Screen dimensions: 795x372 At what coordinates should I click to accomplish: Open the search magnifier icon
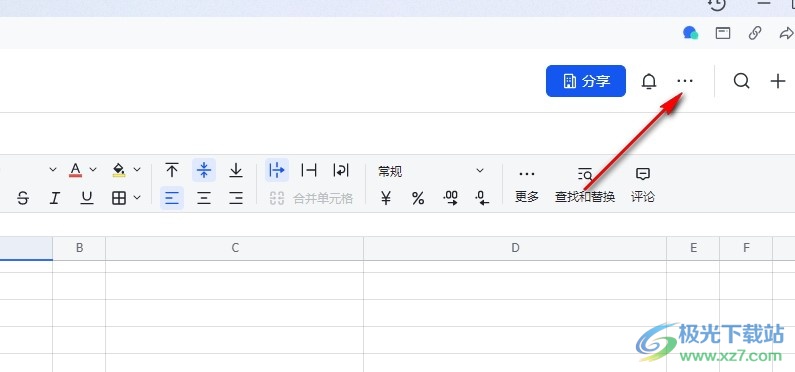click(741, 81)
